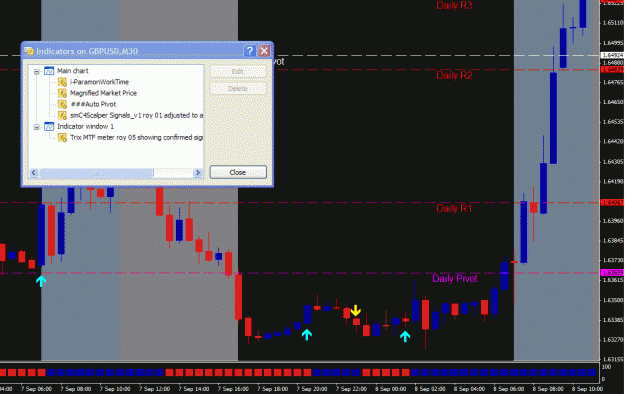The image size is (625, 394).
Task: Click the 100 level on indicator scale
Action: pos(606,367)
